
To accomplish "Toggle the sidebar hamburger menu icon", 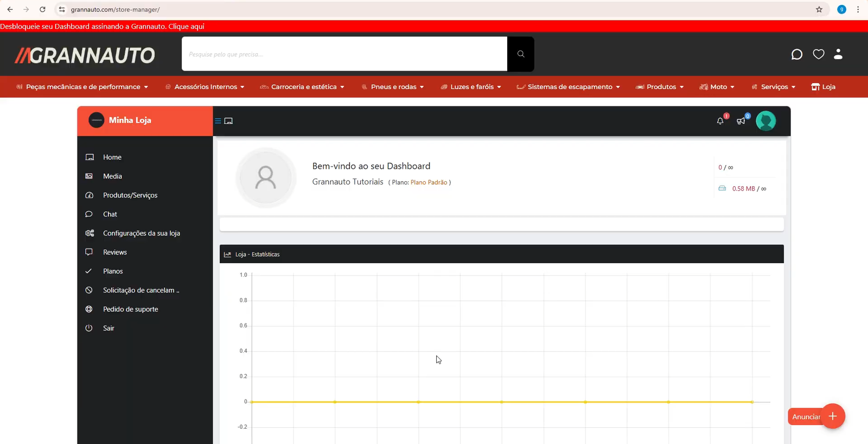I will [x=218, y=121].
